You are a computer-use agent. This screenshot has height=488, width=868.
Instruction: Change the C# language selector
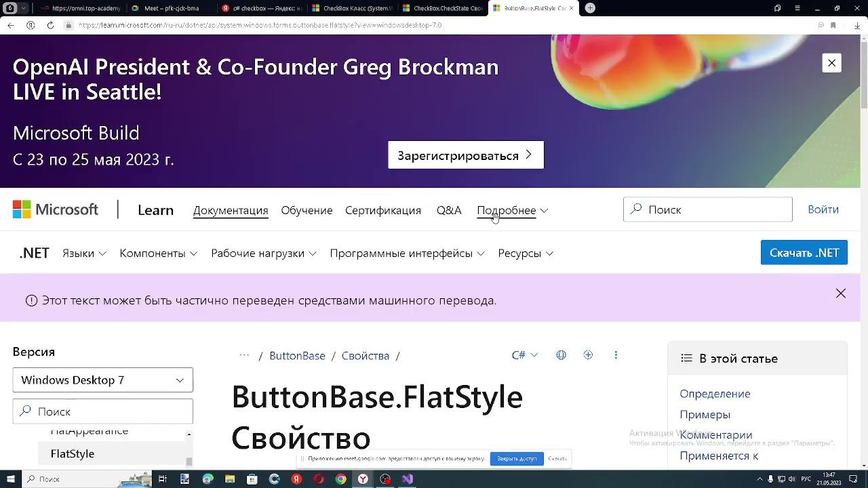[524, 355]
